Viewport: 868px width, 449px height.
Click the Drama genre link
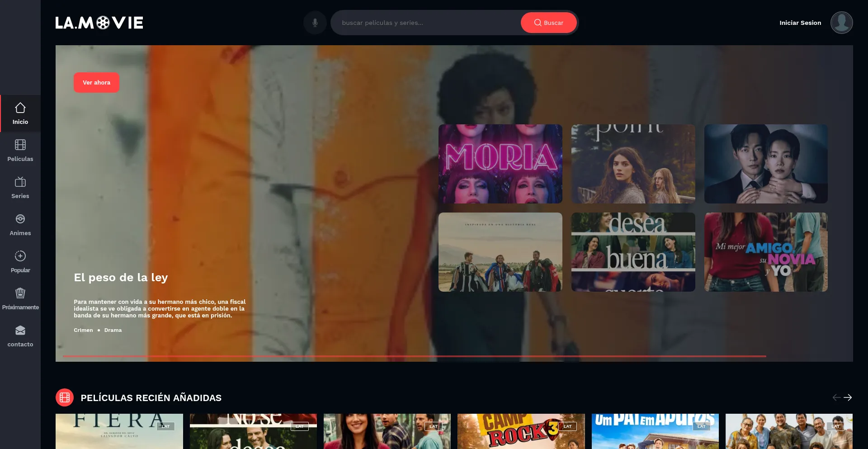(113, 330)
